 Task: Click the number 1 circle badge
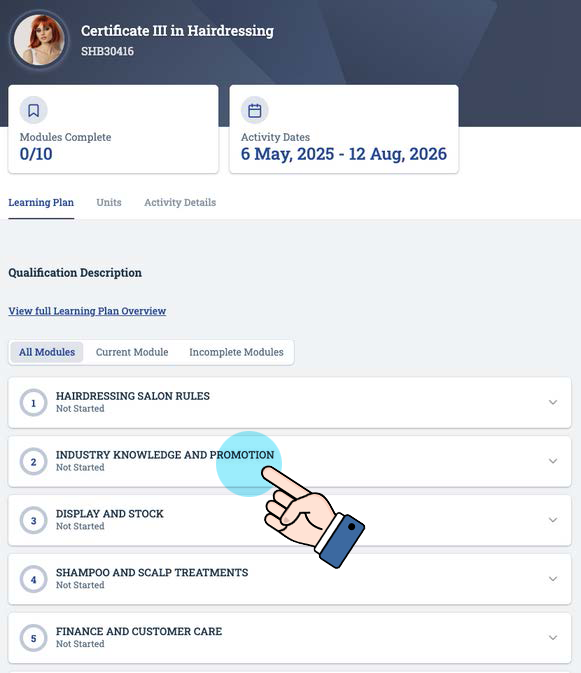pyautogui.click(x=33, y=403)
